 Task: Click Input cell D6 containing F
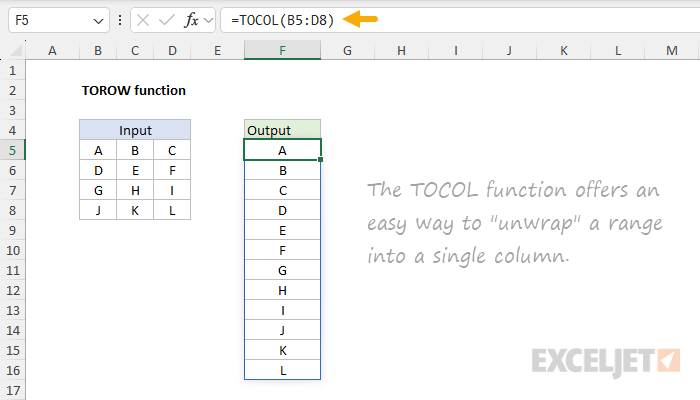(172, 170)
